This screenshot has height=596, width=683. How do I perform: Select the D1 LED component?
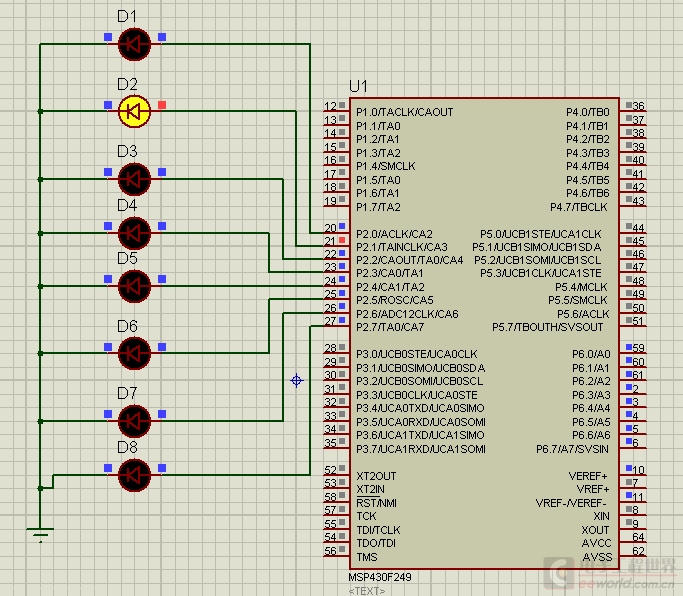click(134, 44)
